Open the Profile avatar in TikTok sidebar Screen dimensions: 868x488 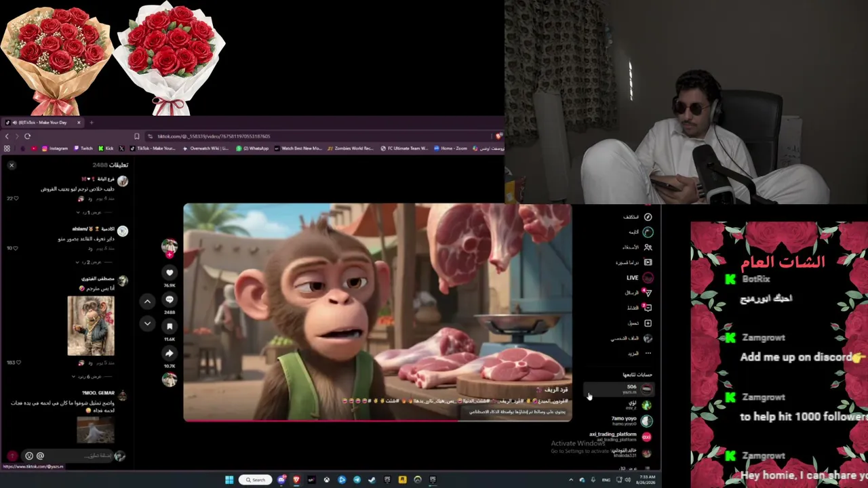click(648, 338)
